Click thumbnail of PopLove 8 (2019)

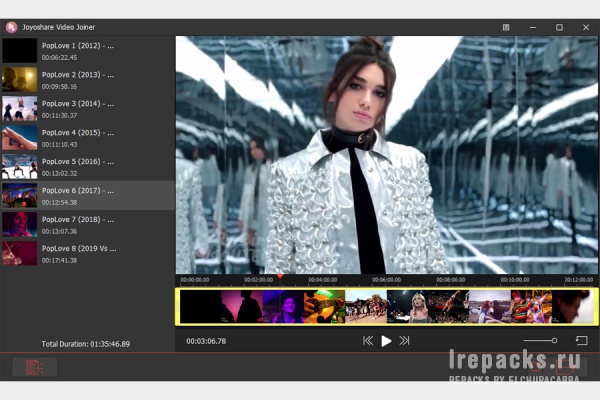(20, 253)
